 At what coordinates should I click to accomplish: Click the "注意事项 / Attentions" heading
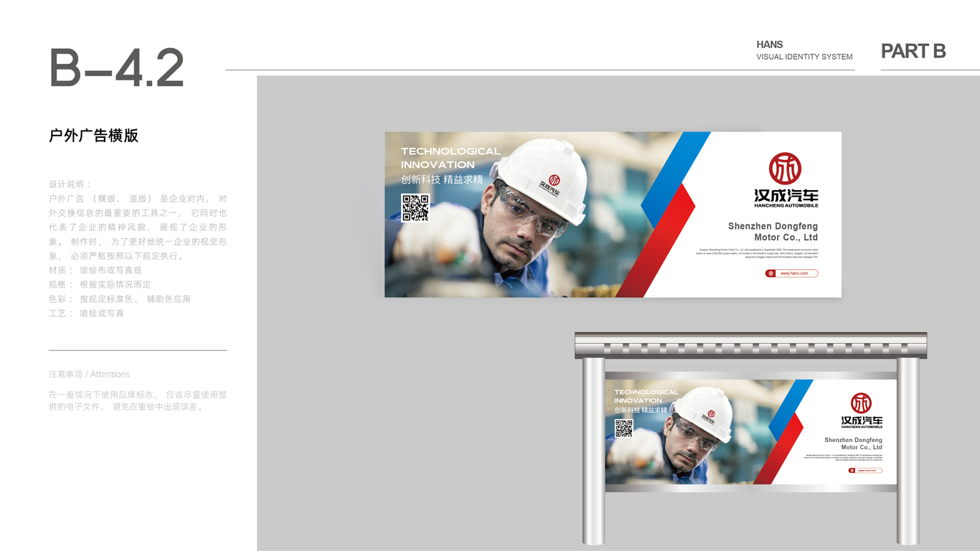(90, 375)
